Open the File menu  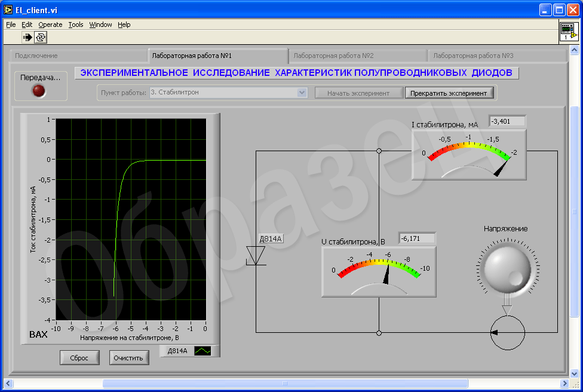tap(11, 24)
